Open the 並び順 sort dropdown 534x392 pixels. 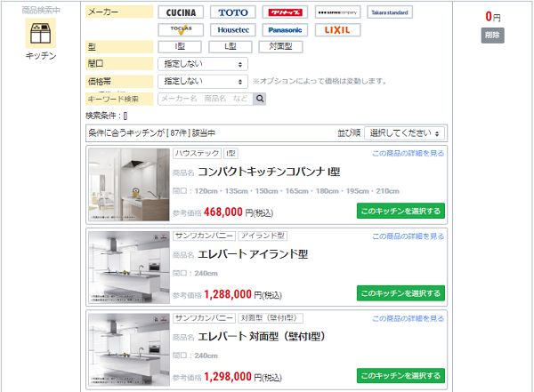tap(404, 133)
